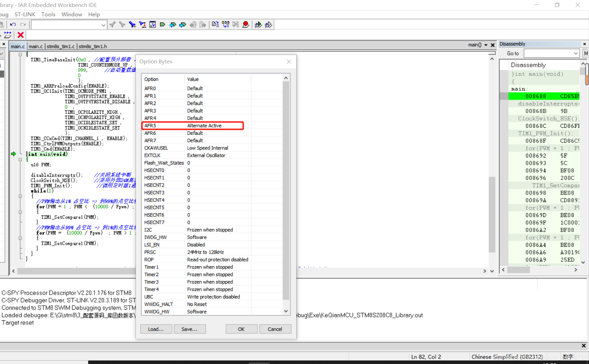The width and height of the screenshot is (589, 364).
Task: Toggle LSI_EN from Disabled
Action: (x=196, y=244)
